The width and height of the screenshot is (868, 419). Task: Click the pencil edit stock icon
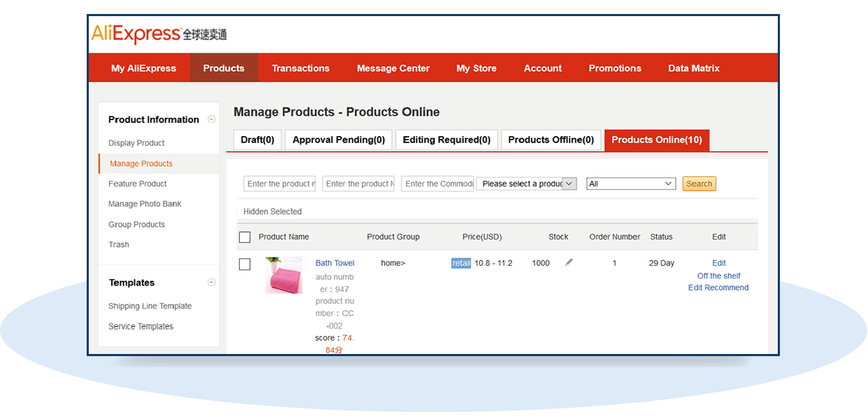click(x=569, y=263)
